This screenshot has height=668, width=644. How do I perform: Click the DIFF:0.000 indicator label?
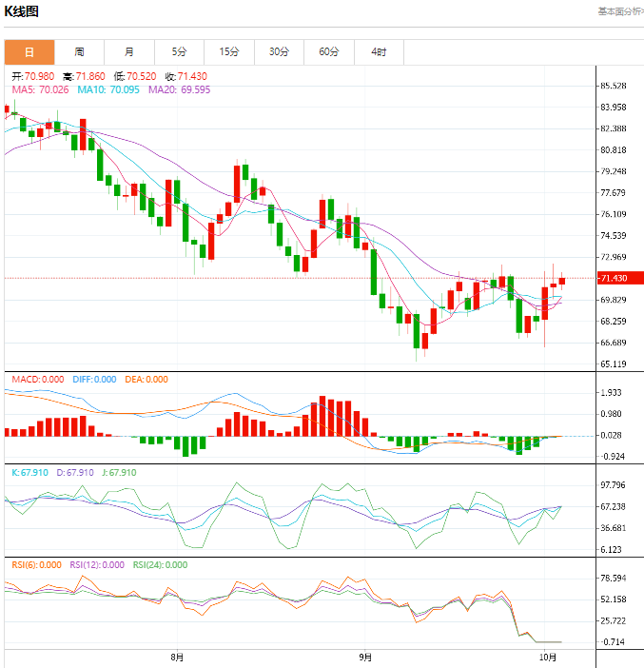94,379
